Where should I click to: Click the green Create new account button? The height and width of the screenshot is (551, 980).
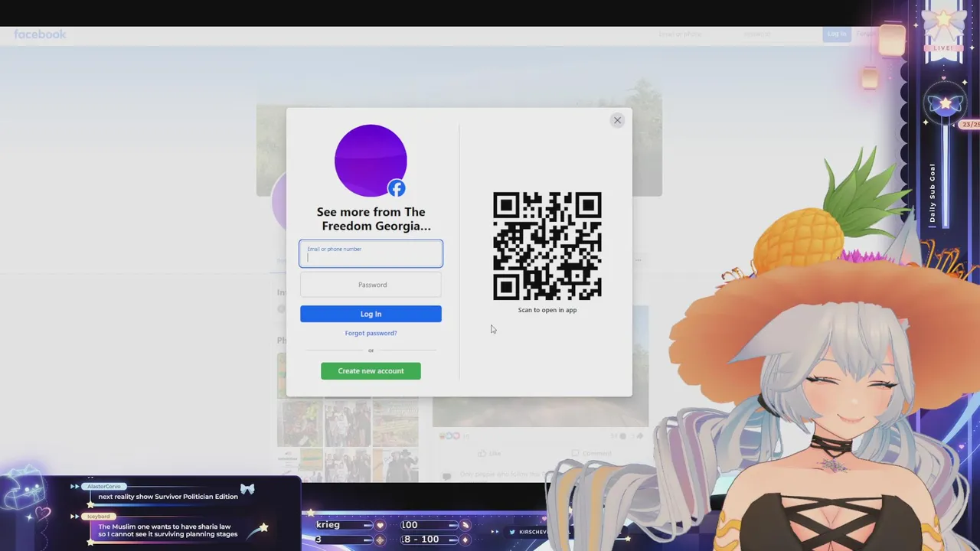click(371, 370)
